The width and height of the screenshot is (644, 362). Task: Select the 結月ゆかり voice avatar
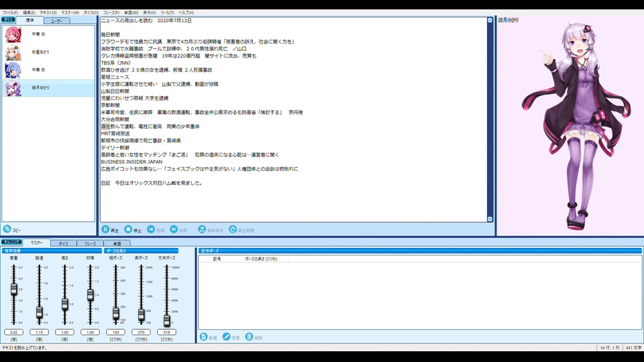pyautogui.click(x=13, y=88)
